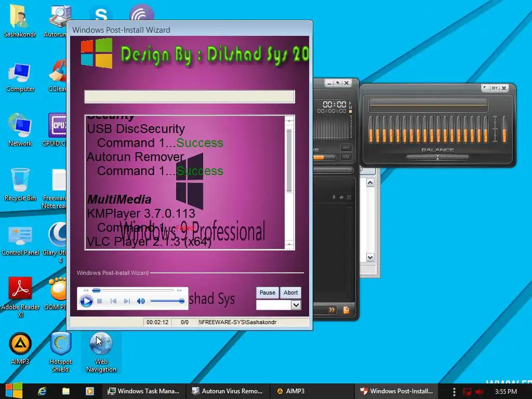Viewport: 532px width, 399px height.
Task: Click the seek bar in the wizard media player
Action: (132, 290)
